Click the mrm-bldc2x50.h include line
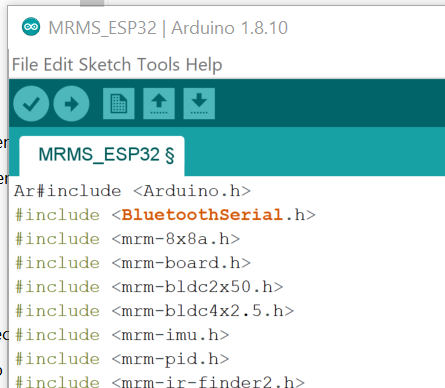Viewport: 445px width, 388px height. pyautogui.click(x=149, y=287)
